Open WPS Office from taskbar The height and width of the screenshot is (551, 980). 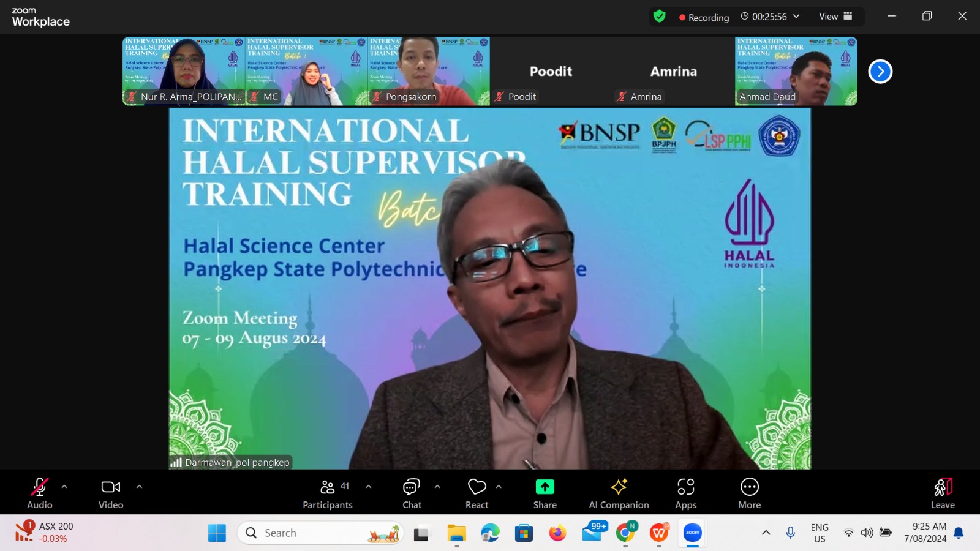pos(659,533)
